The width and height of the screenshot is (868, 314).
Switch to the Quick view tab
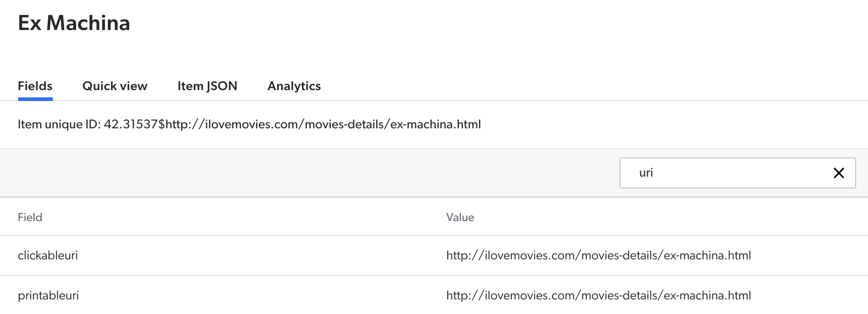[x=115, y=86]
